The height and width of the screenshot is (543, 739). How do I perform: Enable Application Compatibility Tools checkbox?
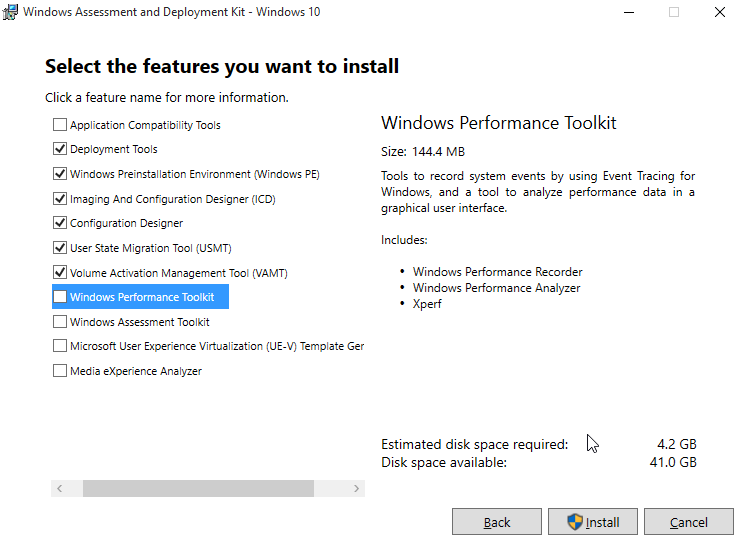[60, 125]
